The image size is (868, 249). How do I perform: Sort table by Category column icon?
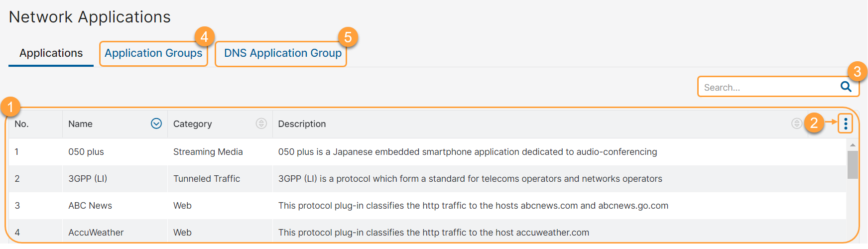tap(261, 124)
